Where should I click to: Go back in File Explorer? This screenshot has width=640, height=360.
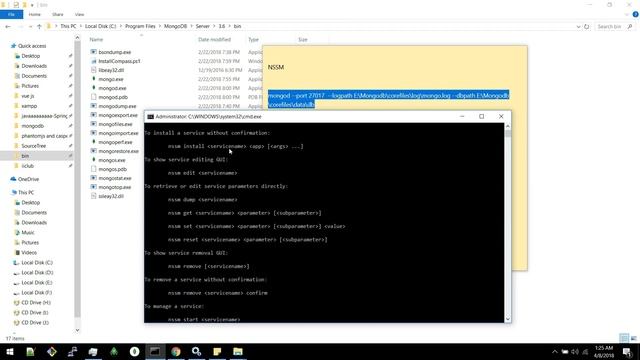pos(8,27)
